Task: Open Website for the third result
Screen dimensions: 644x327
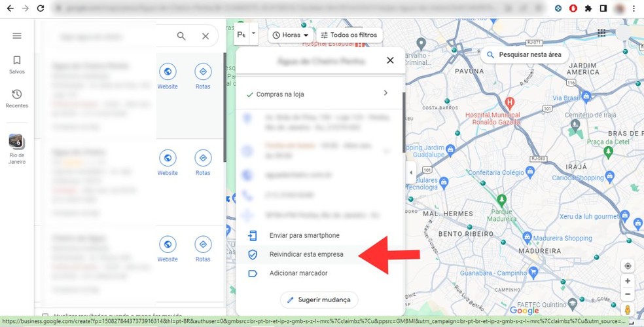Action: (x=168, y=250)
